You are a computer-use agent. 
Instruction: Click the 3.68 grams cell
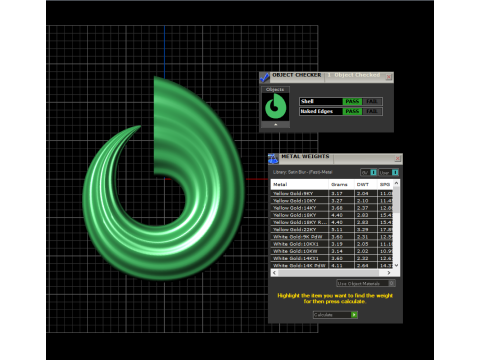[341, 208]
